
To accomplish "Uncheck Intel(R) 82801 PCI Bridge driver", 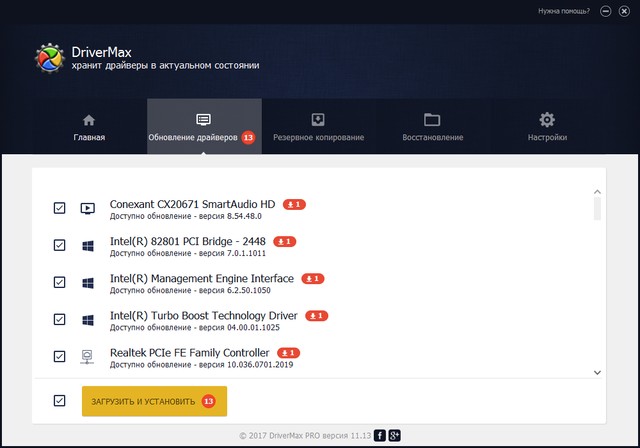I will (60, 245).
